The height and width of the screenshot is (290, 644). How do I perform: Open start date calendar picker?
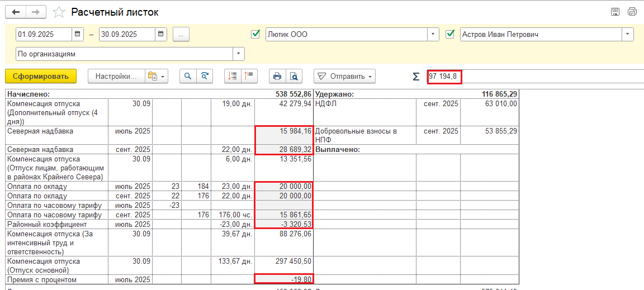click(78, 35)
